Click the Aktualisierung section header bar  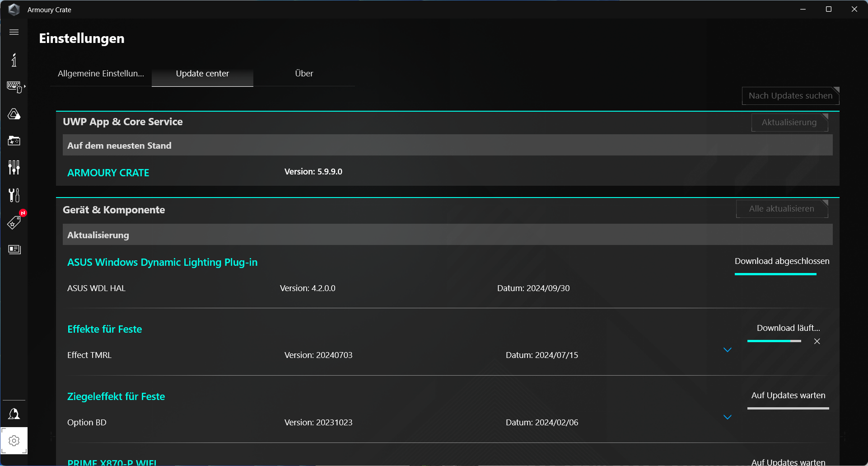pyautogui.click(x=448, y=235)
